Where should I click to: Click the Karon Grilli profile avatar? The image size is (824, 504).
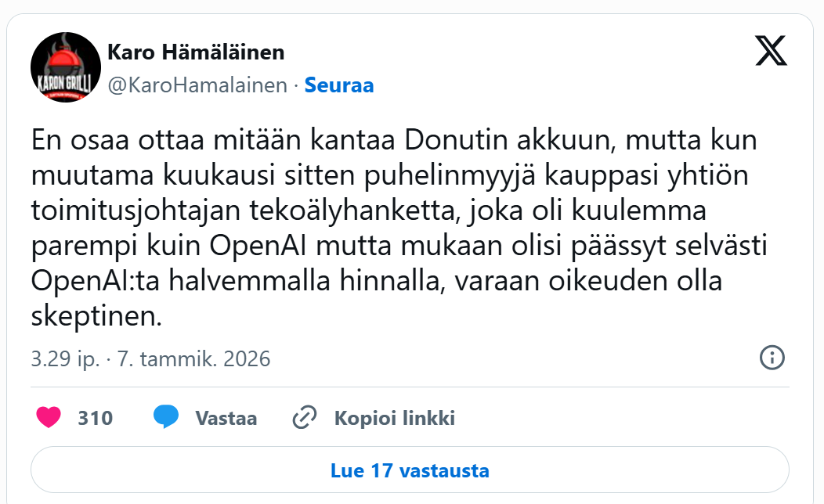point(66,67)
